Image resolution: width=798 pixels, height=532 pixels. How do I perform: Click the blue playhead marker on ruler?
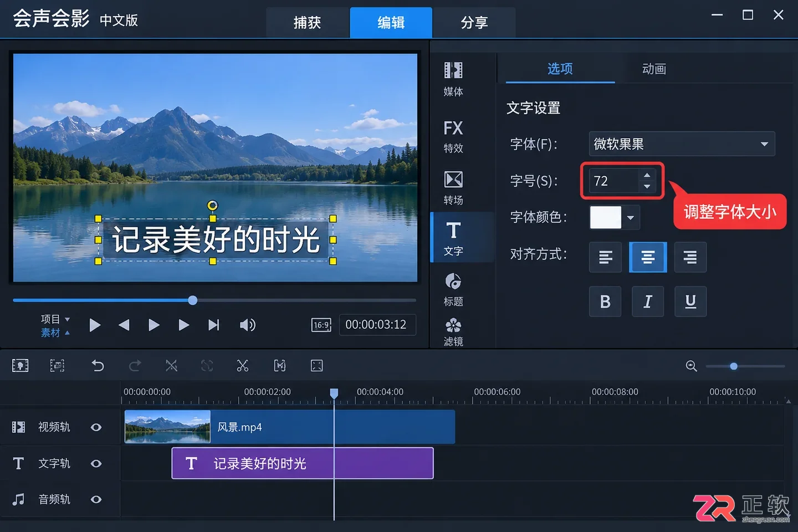(x=334, y=393)
